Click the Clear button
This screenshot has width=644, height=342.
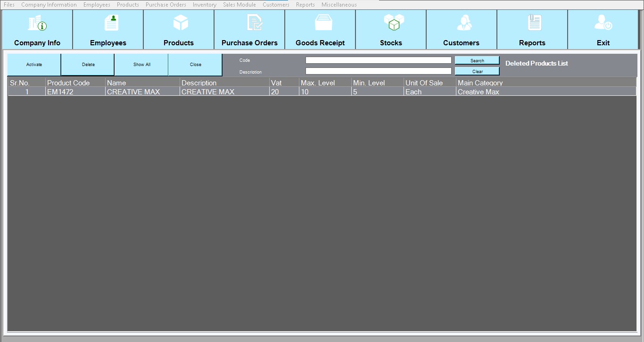(477, 71)
